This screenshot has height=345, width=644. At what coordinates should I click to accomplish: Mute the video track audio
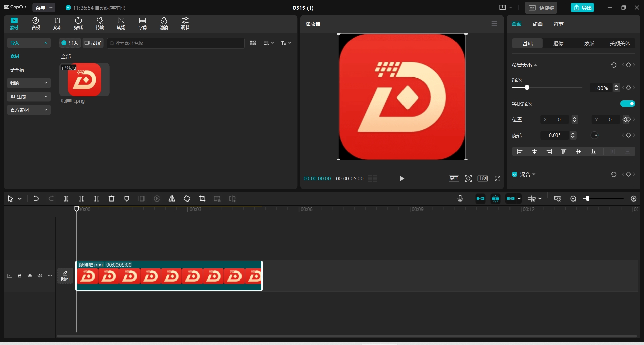pos(40,276)
